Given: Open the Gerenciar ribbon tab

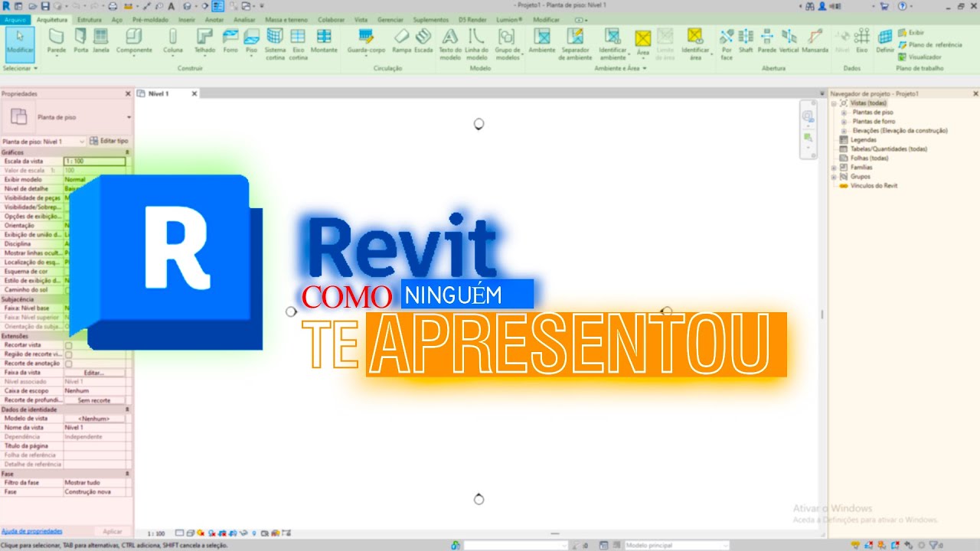Looking at the screenshot, I should click(x=390, y=19).
